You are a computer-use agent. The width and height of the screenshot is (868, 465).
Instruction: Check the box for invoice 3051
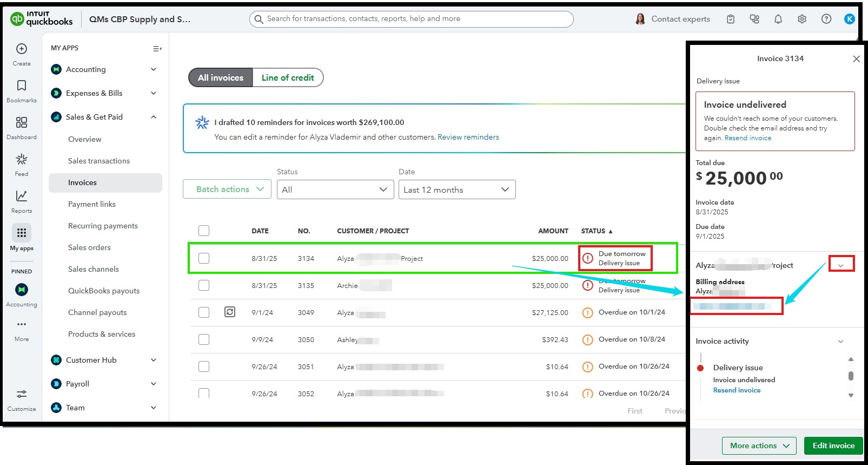pos(204,366)
